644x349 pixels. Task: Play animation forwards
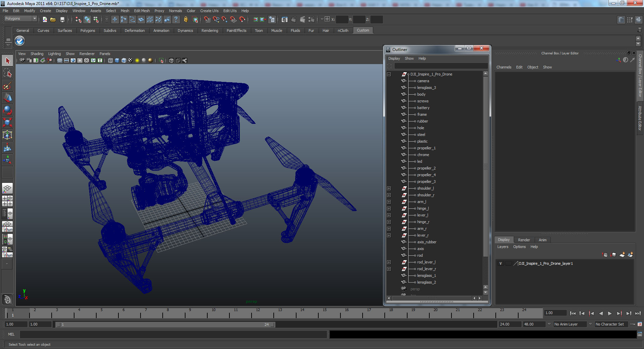click(x=610, y=313)
